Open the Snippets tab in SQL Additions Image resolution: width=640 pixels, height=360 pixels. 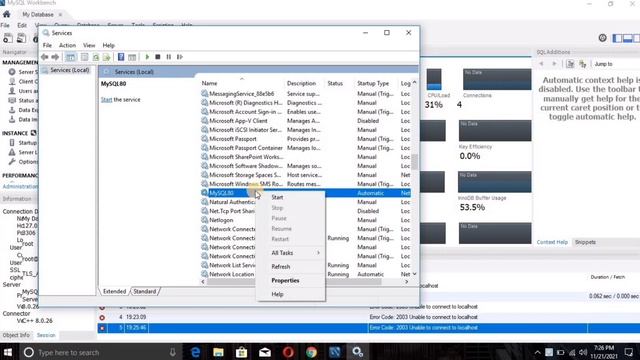click(585, 242)
